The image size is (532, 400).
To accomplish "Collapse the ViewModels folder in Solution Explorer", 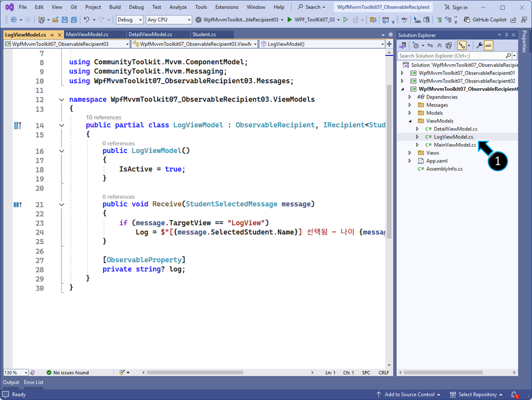I will point(410,121).
